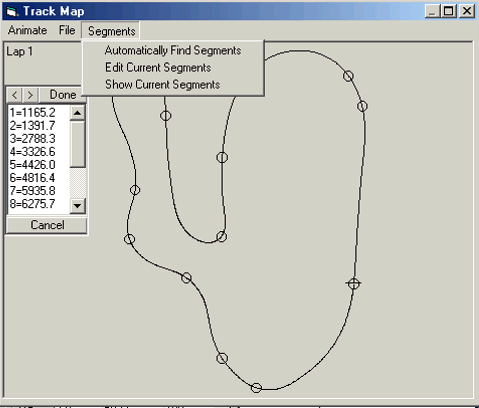This screenshot has width=479, height=408.
Task: Click the next segment arrow button
Action: [30, 95]
